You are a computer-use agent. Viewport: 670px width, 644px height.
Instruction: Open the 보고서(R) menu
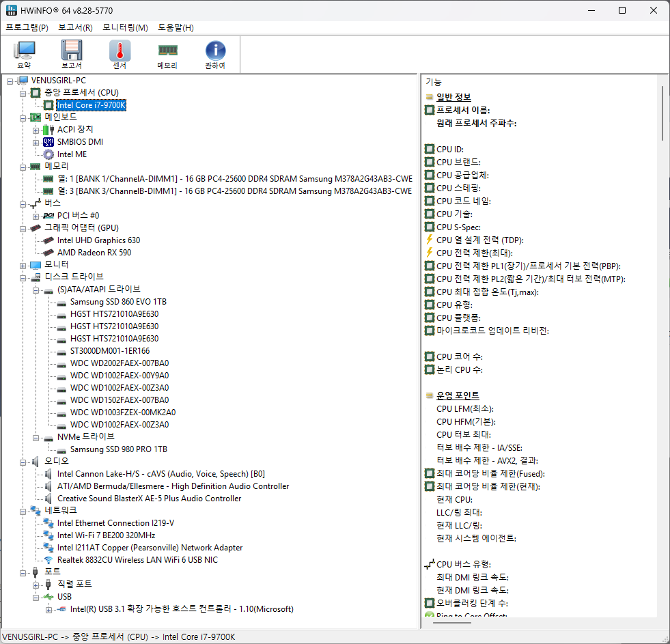(x=75, y=28)
